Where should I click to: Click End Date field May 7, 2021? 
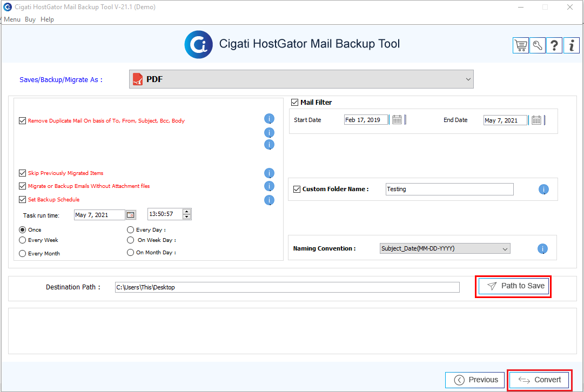pyautogui.click(x=505, y=120)
